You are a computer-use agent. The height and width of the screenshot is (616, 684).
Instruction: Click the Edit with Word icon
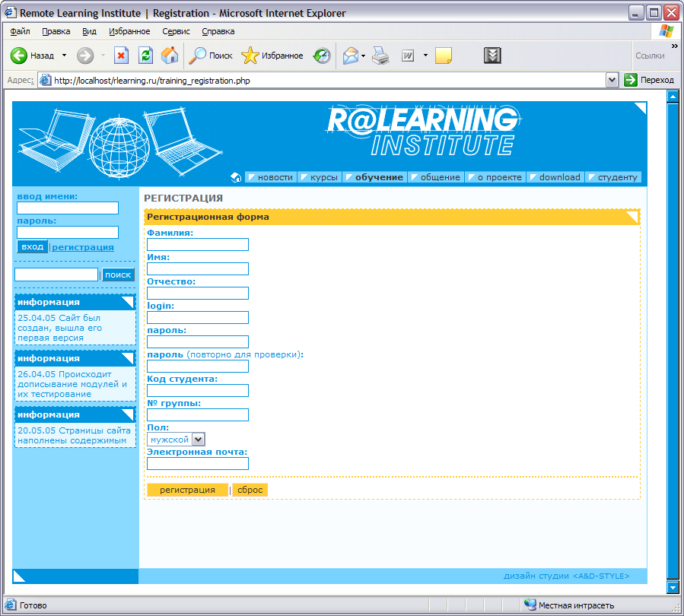(x=408, y=56)
